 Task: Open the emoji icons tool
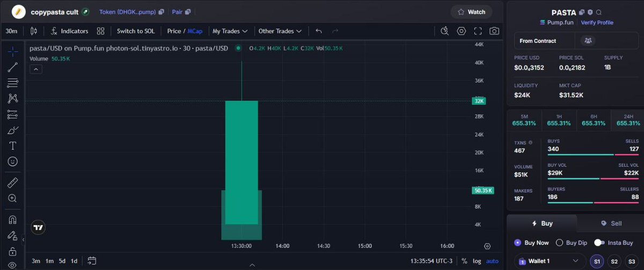click(13, 161)
